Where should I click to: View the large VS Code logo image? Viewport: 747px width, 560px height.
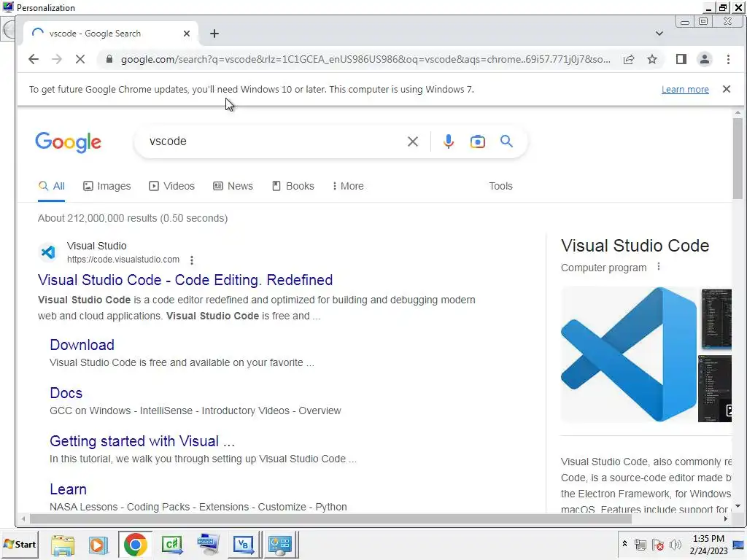[629, 354]
